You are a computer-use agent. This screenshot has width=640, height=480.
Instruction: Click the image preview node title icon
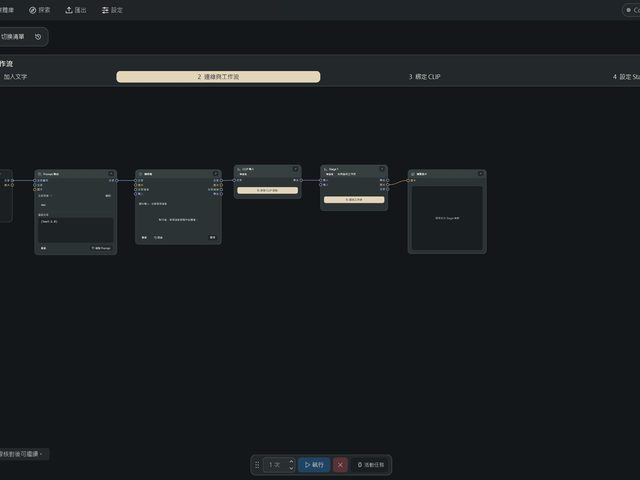(413, 174)
